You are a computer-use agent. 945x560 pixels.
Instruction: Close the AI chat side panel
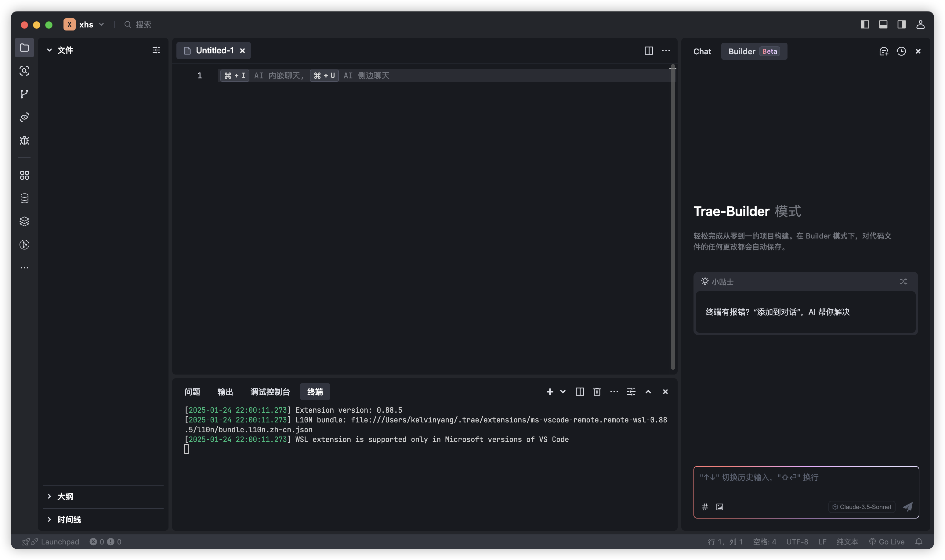[918, 51]
